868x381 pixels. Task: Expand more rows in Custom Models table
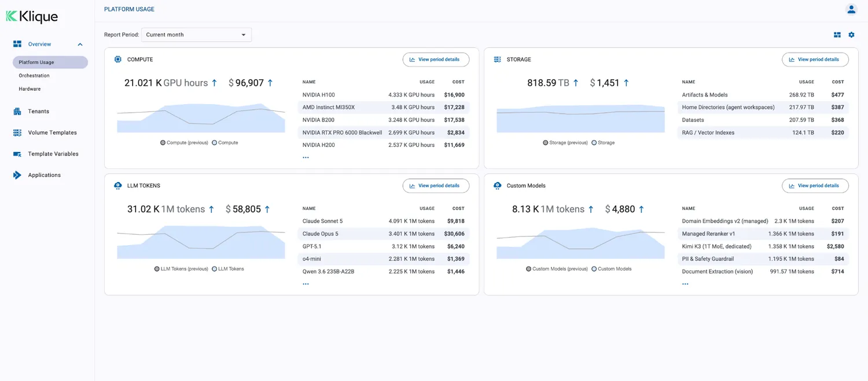click(x=685, y=284)
